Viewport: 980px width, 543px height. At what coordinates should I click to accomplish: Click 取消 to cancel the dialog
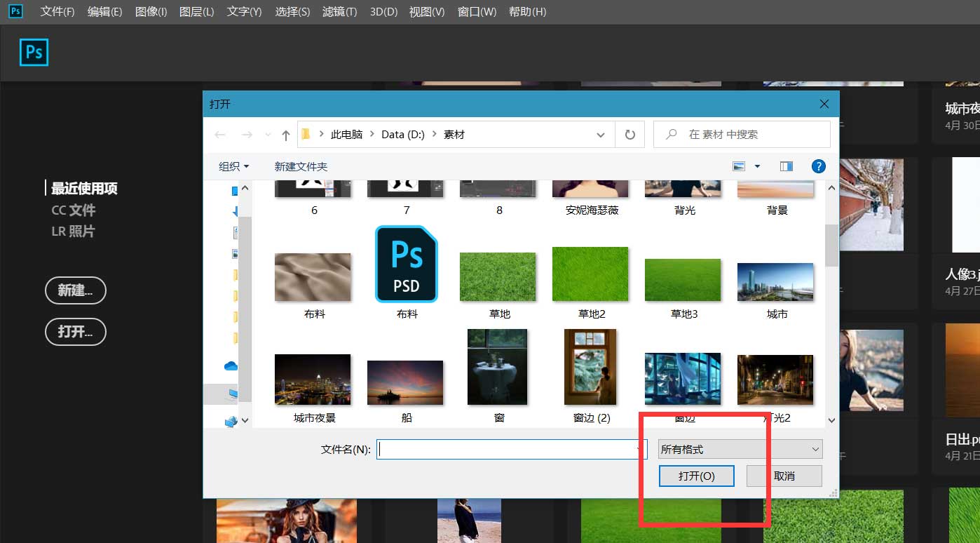pos(784,476)
